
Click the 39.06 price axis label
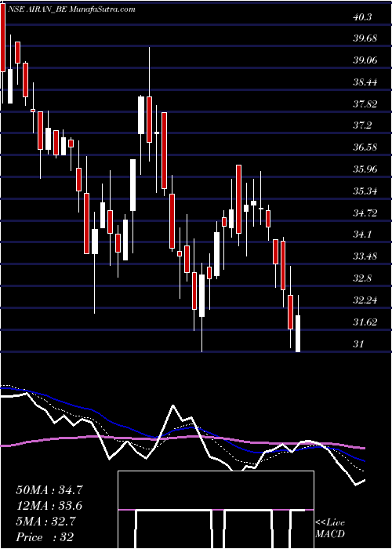[x=365, y=60]
